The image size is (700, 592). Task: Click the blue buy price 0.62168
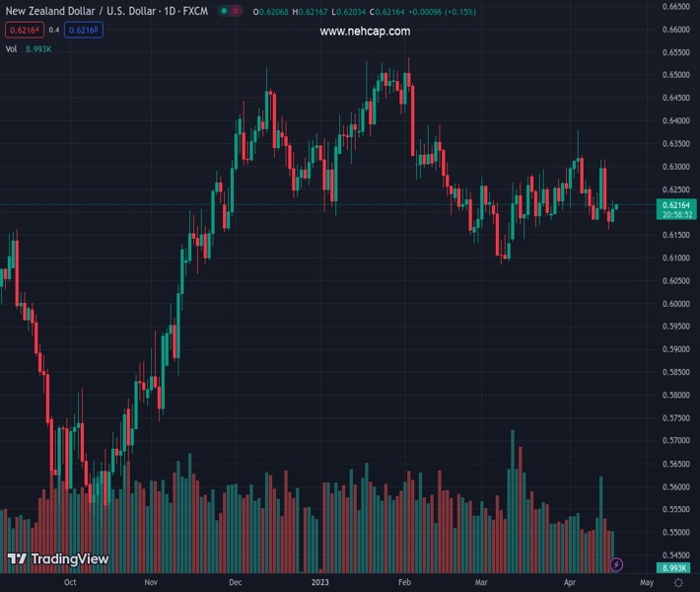[86, 31]
